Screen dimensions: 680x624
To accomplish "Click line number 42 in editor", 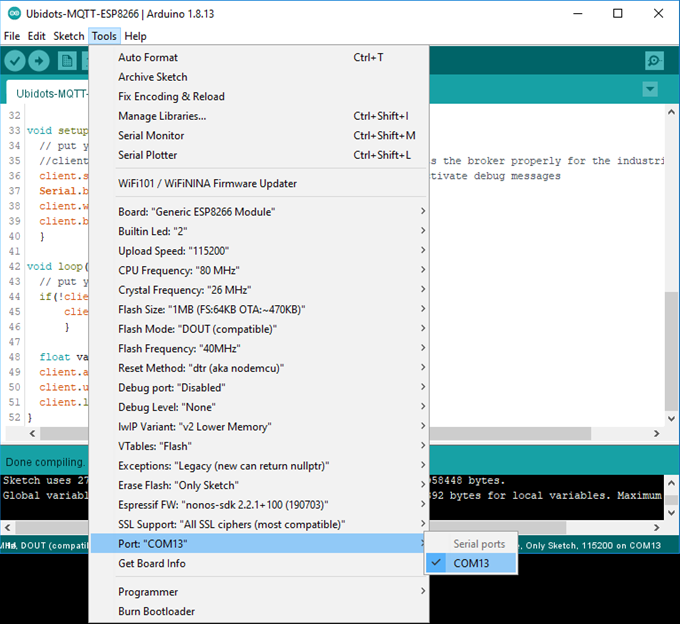I will click(x=14, y=266).
